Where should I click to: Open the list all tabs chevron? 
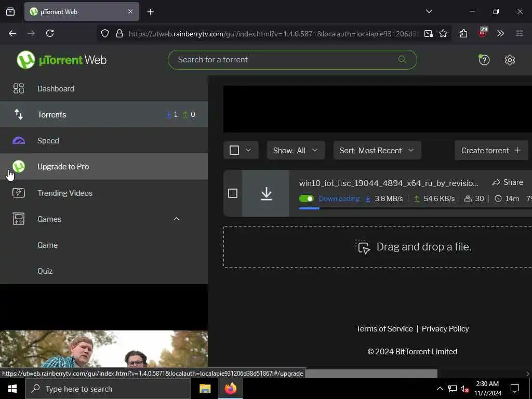pos(429,11)
